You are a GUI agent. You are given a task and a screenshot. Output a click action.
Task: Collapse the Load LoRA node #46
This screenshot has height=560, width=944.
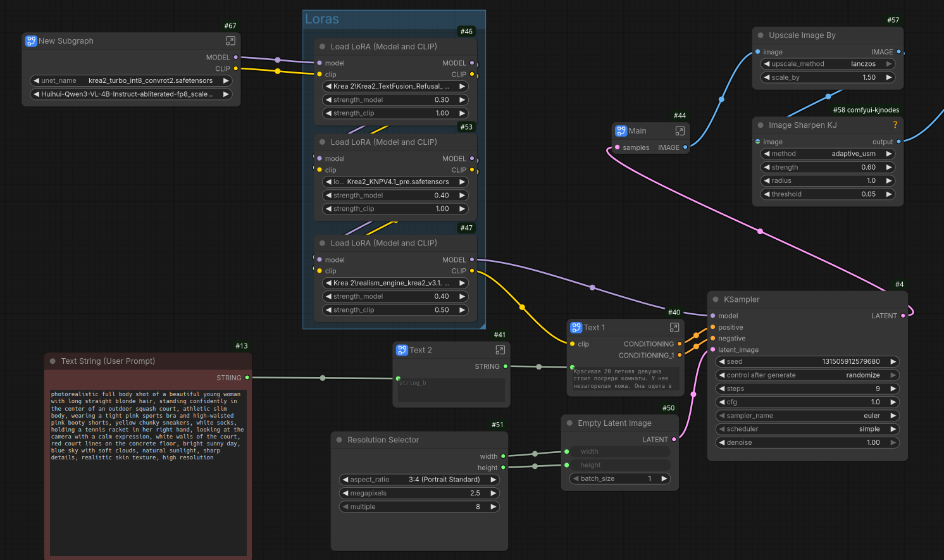tap(322, 47)
